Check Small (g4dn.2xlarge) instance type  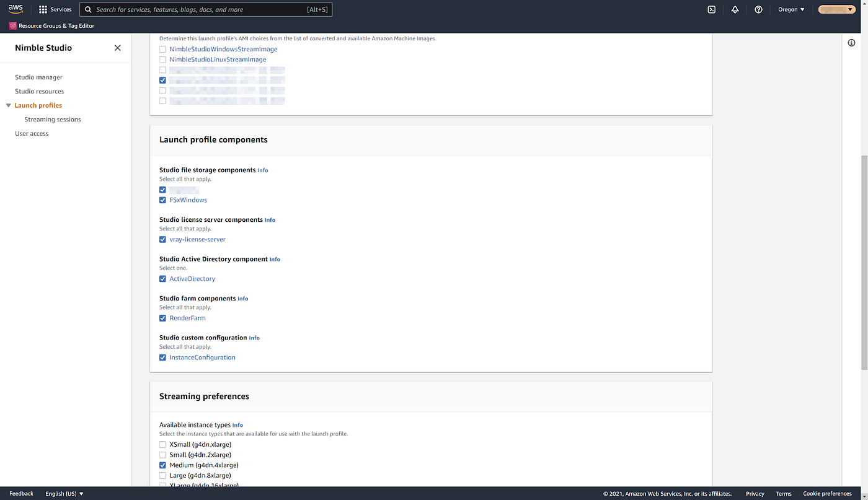click(x=162, y=455)
